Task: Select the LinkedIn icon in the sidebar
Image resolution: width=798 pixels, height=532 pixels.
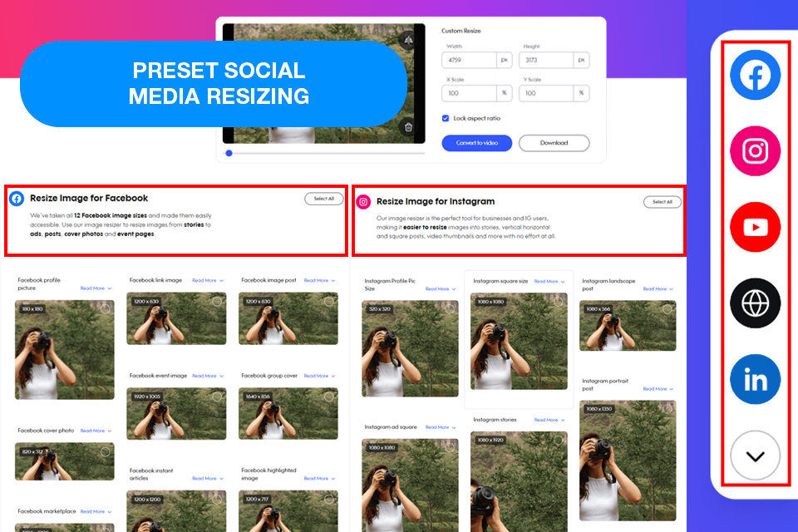Action: coord(755,379)
